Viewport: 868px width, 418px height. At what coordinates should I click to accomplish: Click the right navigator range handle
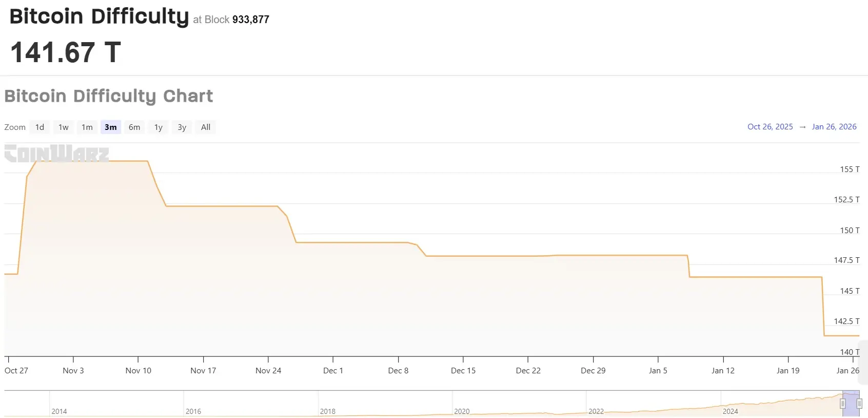coord(859,404)
